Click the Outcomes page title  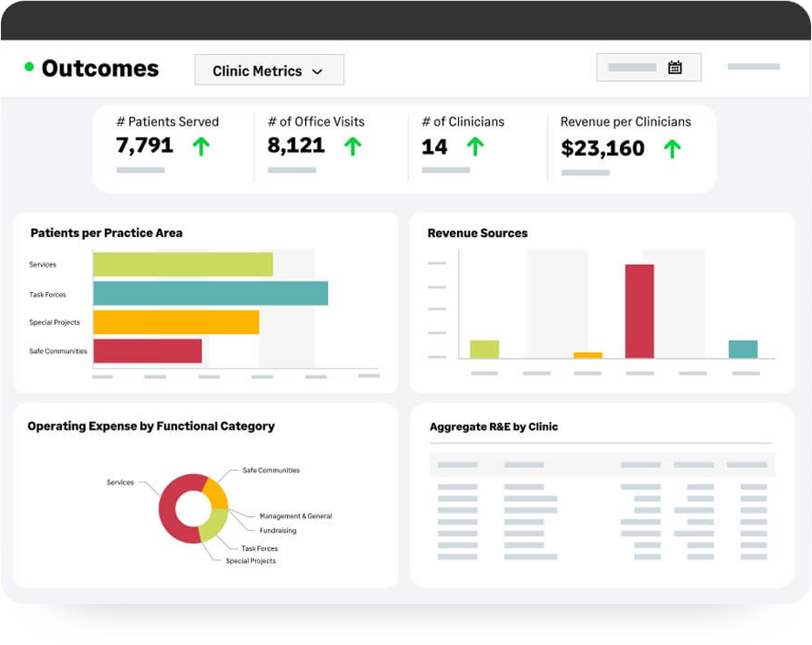[x=100, y=68]
